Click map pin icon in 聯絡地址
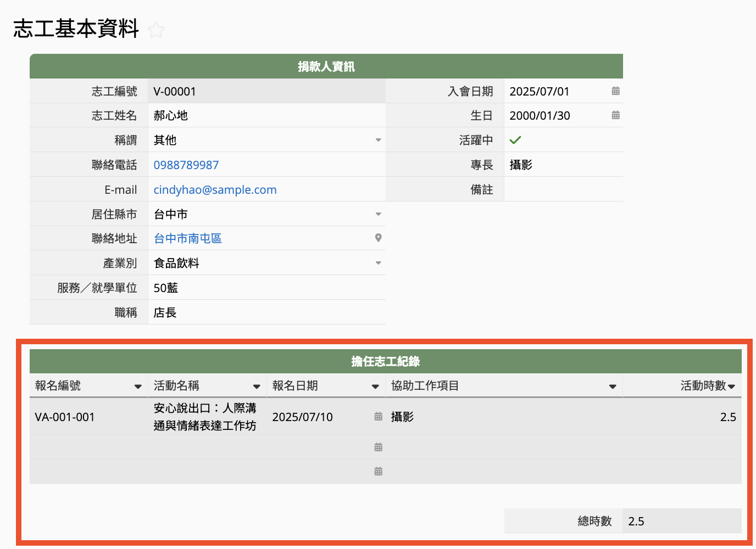The image size is (756, 549). [x=378, y=238]
